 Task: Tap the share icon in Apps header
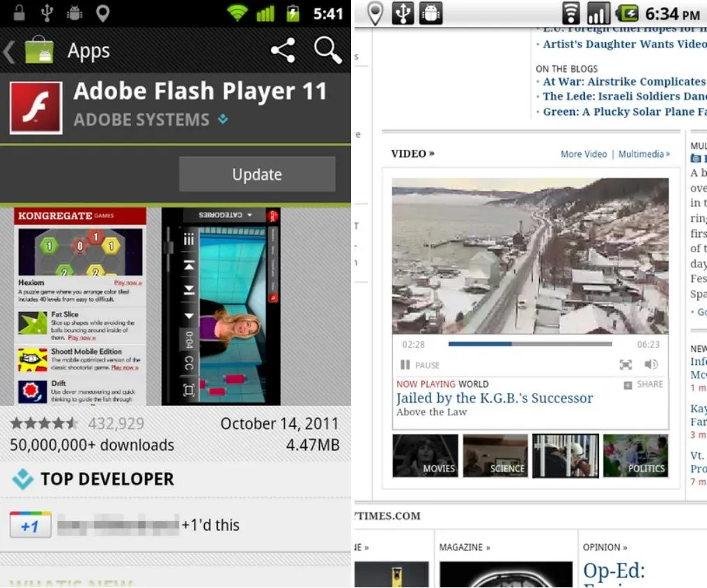pos(282,51)
